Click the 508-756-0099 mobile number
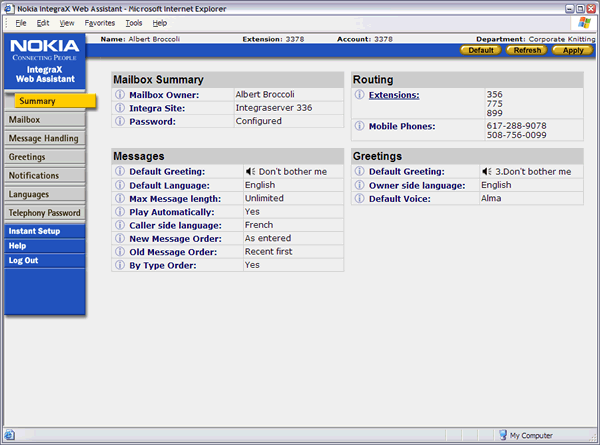Viewport: 600px width, 445px height. click(x=516, y=135)
